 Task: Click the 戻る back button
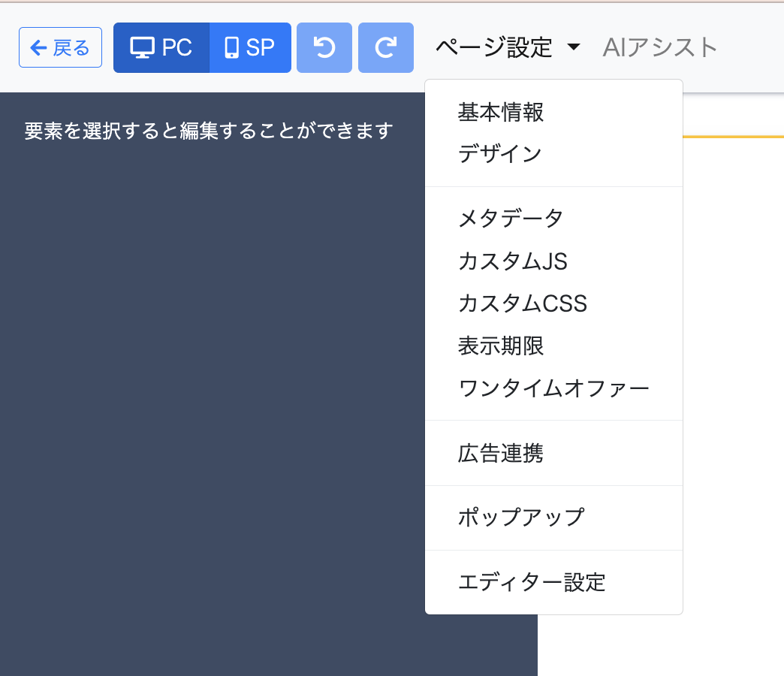coord(60,48)
